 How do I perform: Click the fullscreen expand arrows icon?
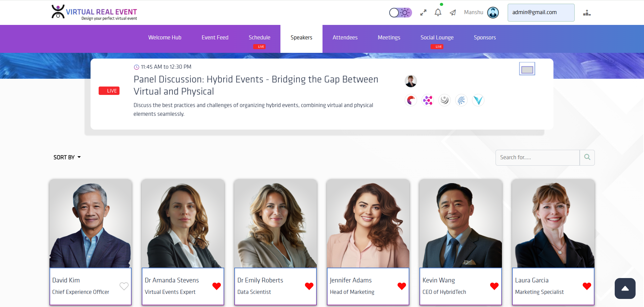pyautogui.click(x=423, y=13)
